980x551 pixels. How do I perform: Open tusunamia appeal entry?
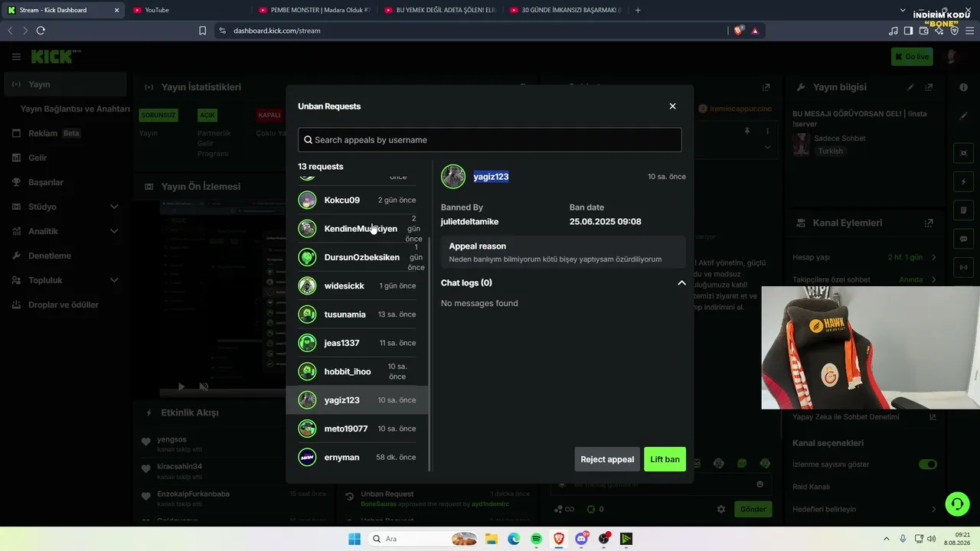(357, 315)
